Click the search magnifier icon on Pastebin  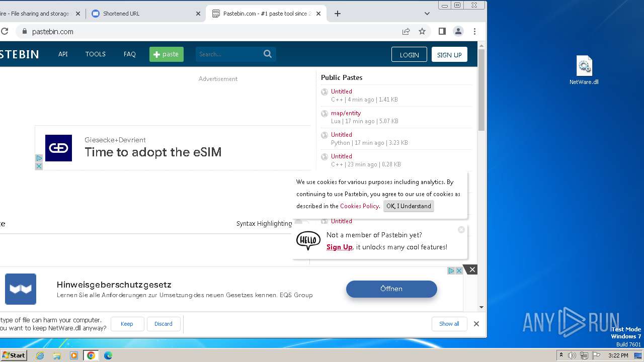(x=268, y=54)
